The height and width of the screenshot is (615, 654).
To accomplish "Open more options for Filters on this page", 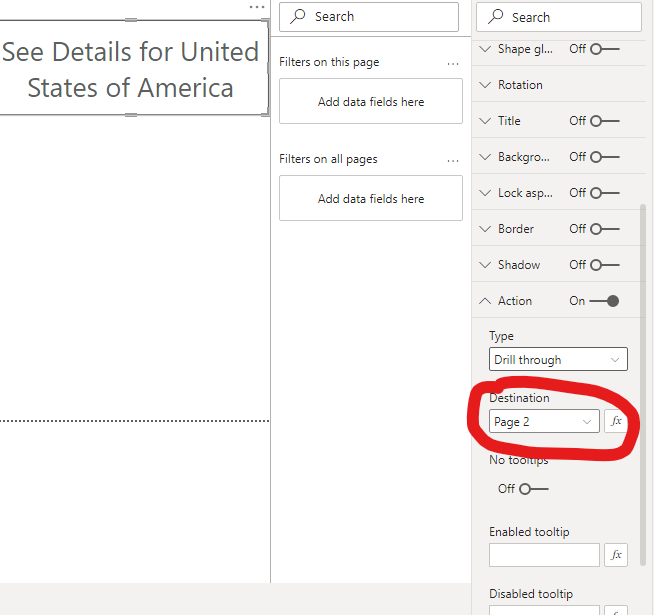I will [453, 63].
